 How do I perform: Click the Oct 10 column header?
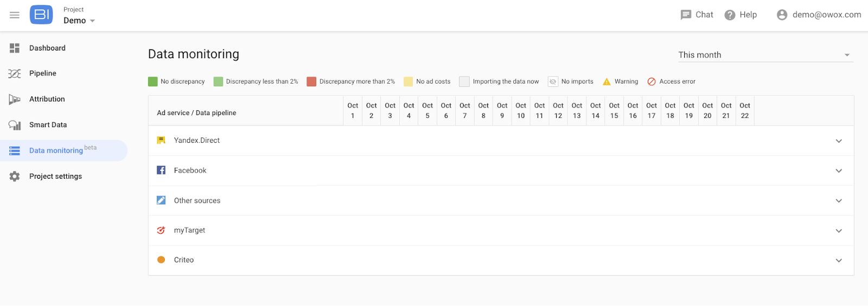(x=521, y=111)
